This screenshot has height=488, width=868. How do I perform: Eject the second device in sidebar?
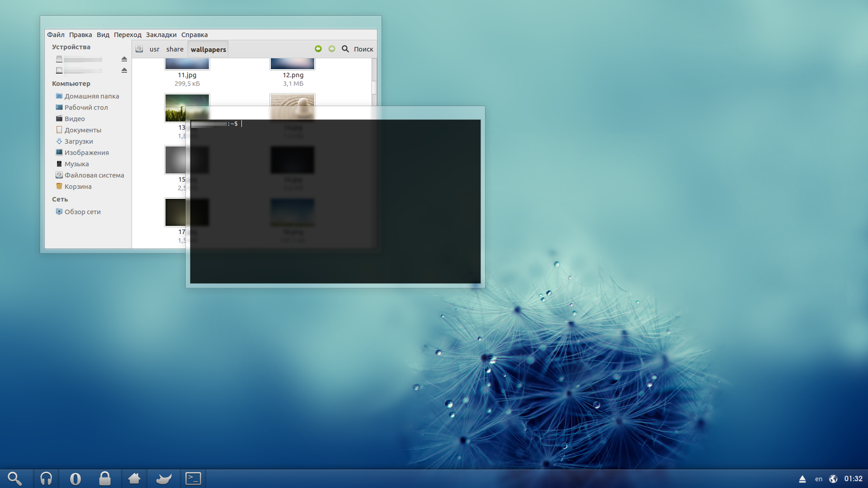[124, 70]
